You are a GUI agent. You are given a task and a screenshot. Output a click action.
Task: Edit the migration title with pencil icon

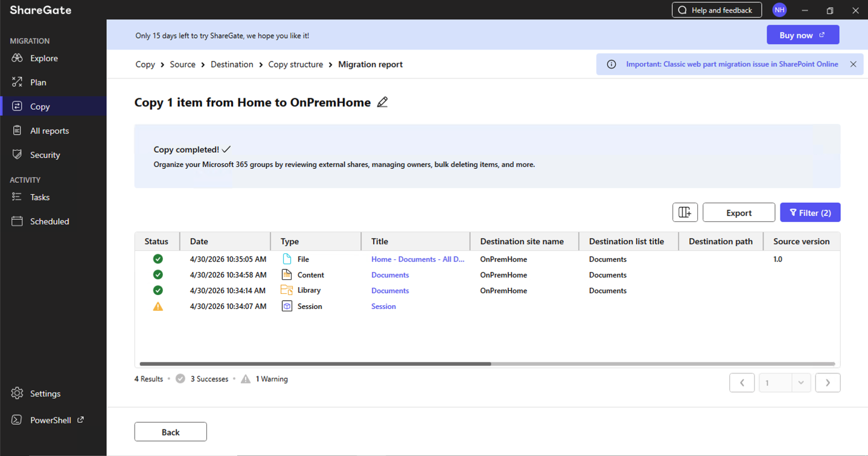[382, 103]
